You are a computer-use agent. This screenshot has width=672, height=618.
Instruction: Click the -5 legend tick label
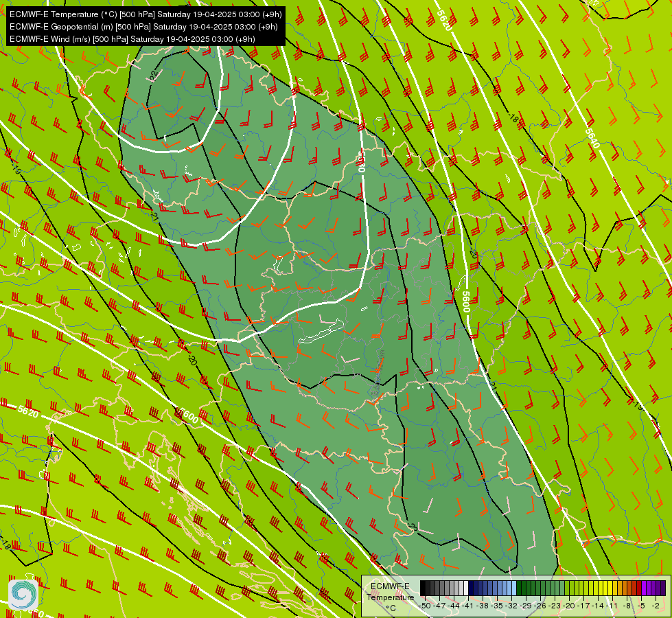click(x=641, y=606)
